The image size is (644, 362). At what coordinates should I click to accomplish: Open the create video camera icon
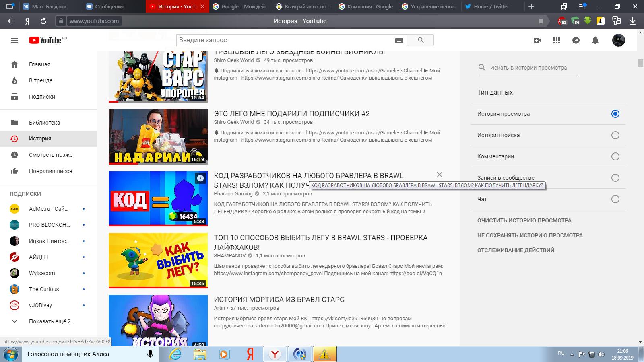[537, 40]
